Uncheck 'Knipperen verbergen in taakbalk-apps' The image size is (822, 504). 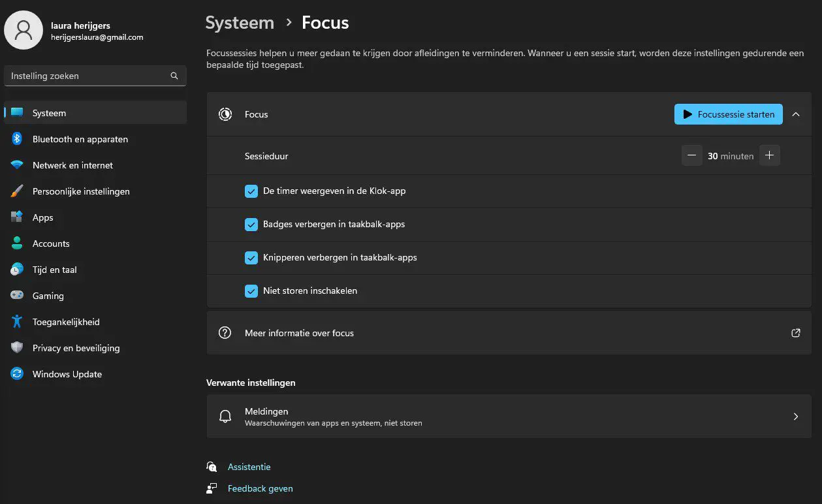point(251,258)
